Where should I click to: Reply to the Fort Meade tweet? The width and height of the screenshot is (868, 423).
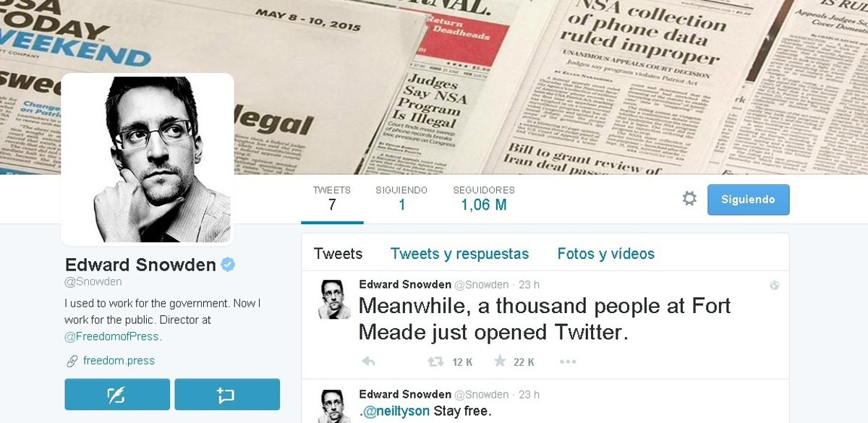(367, 362)
